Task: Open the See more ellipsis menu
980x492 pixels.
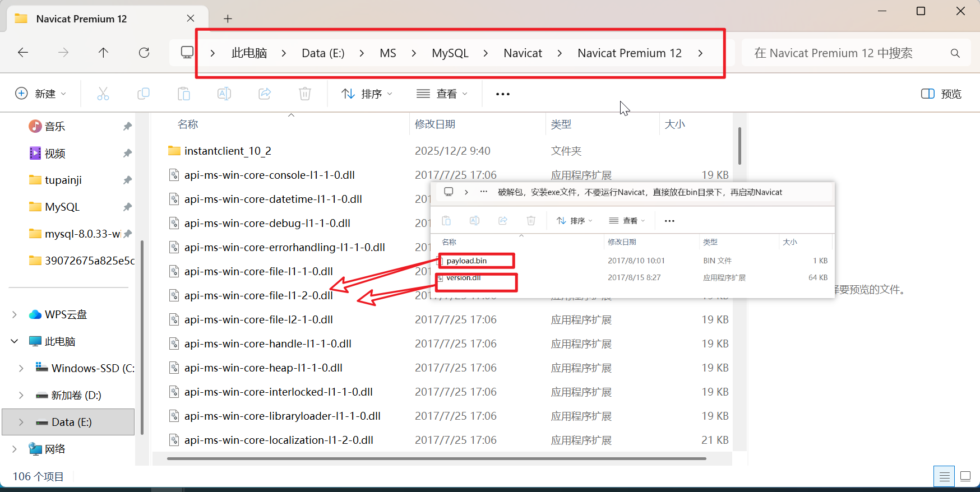Action: [x=503, y=94]
